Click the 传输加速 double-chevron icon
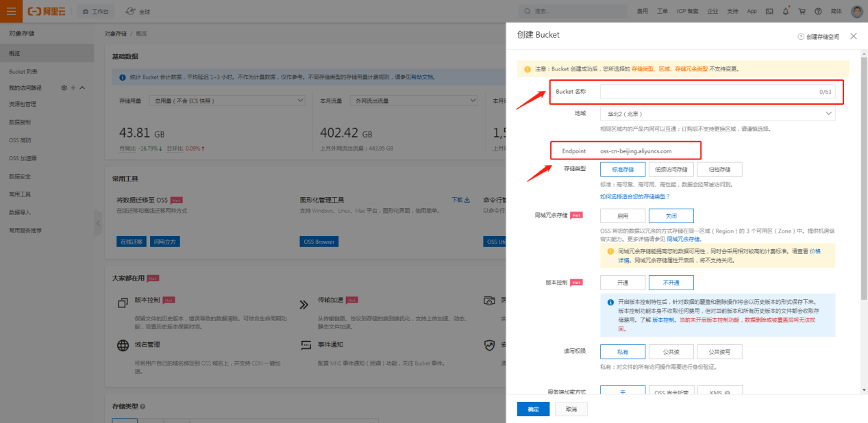The width and height of the screenshot is (868, 423). coord(304,305)
